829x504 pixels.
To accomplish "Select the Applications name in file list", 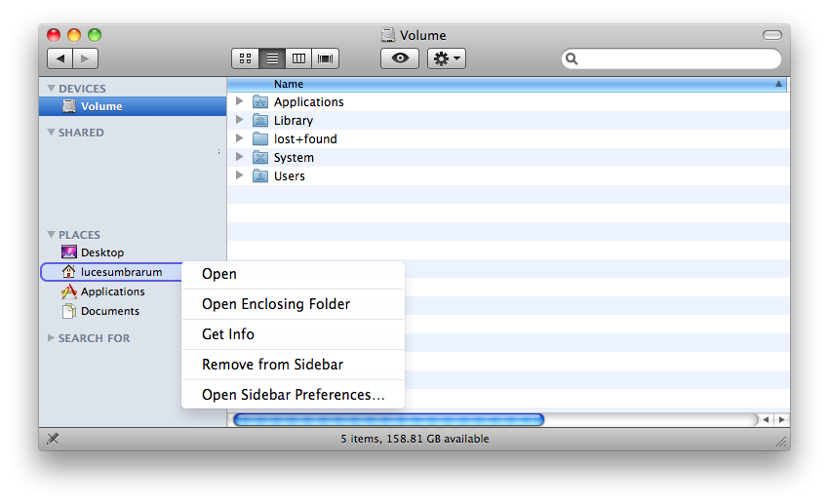I will pos(309,102).
